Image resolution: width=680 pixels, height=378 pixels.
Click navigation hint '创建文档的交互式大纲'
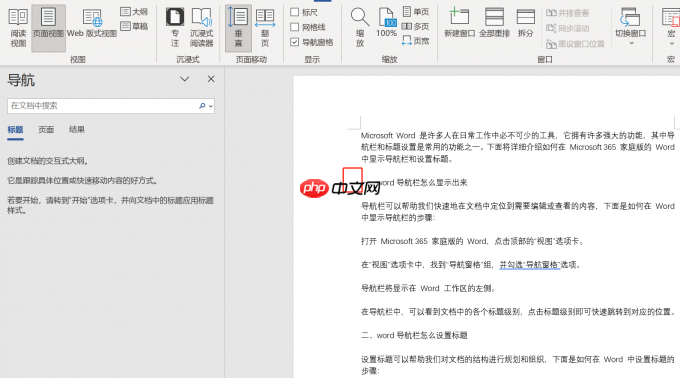coord(48,161)
